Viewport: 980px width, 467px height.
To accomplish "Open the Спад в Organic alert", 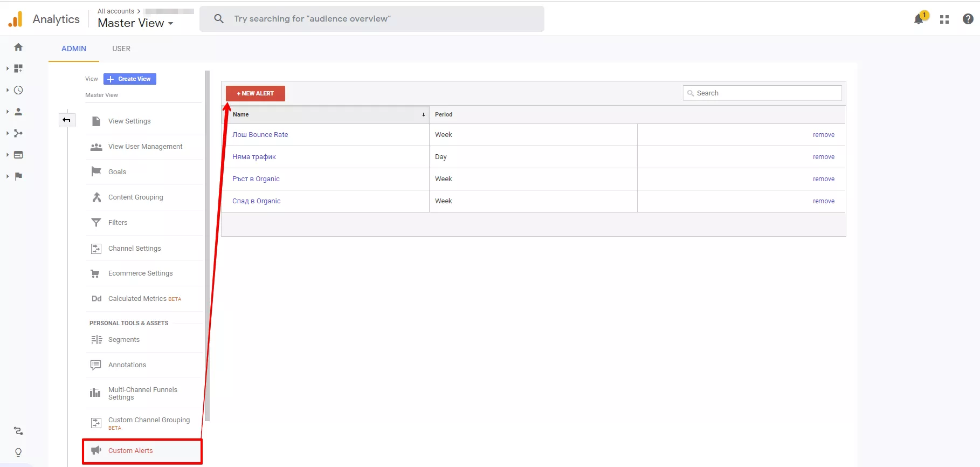I will click(257, 201).
